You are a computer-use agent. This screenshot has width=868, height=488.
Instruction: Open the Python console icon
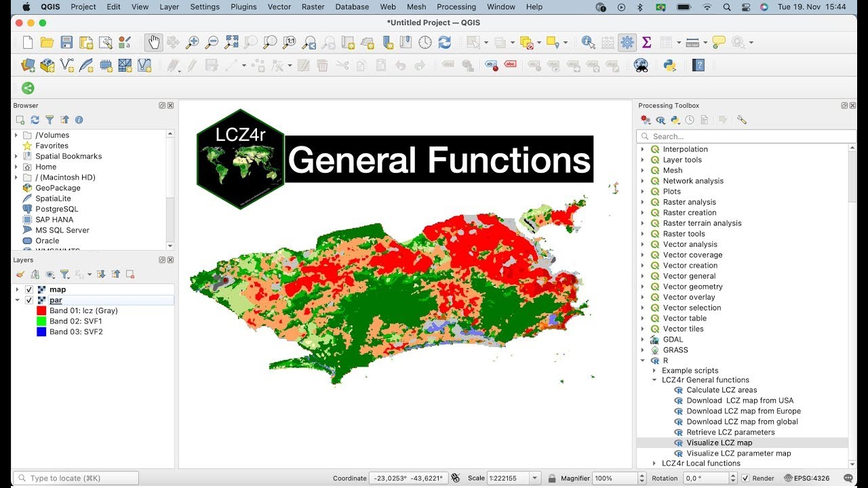click(x=669, y=66)
